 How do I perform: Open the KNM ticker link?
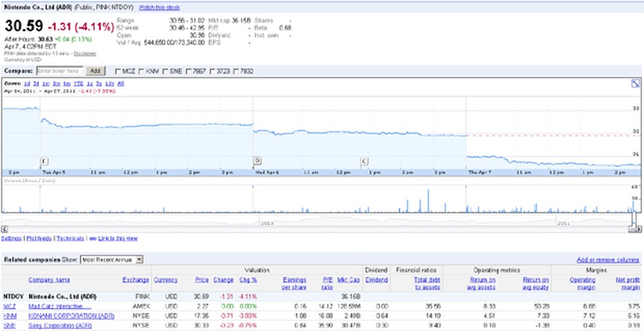coord(9,316)
